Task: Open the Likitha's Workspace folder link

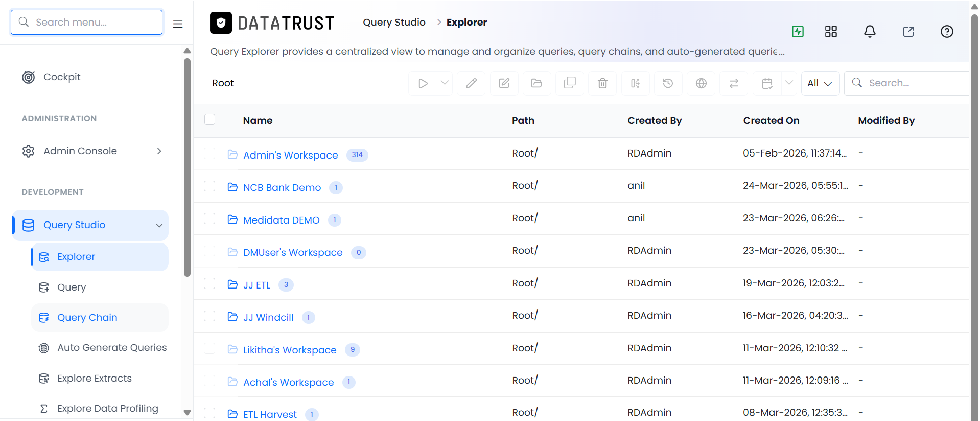Action: 290,350
